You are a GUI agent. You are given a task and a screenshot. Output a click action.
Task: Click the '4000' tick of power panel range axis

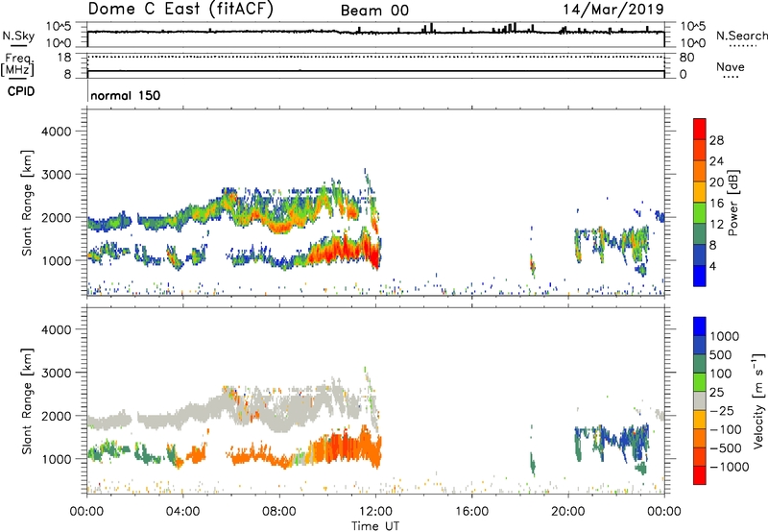pyautogui.click(x=56, y=132)
